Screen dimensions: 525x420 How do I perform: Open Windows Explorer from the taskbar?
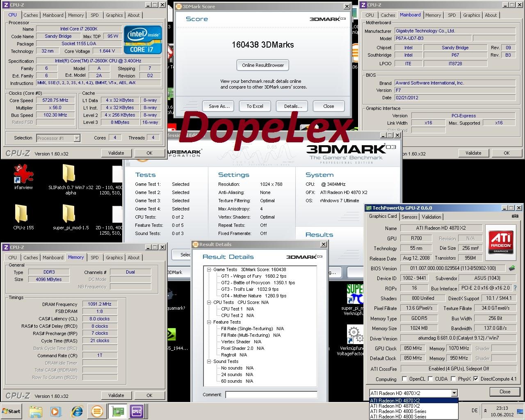point(36,411)
